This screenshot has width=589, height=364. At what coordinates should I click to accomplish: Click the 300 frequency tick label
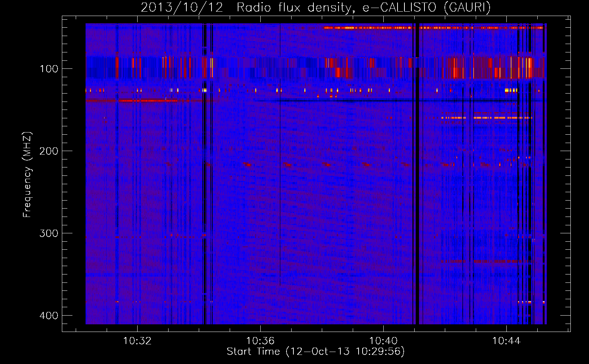pyautogui.click(x=49, y=233)
